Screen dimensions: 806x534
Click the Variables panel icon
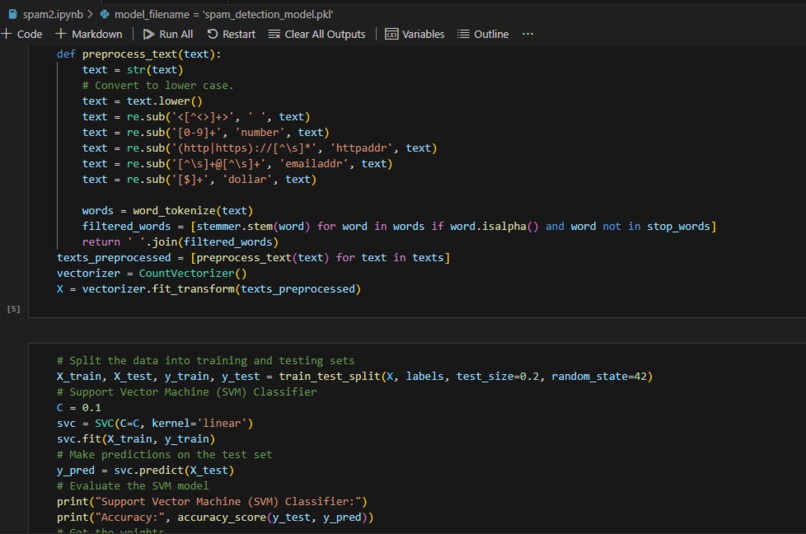(392, 34)
